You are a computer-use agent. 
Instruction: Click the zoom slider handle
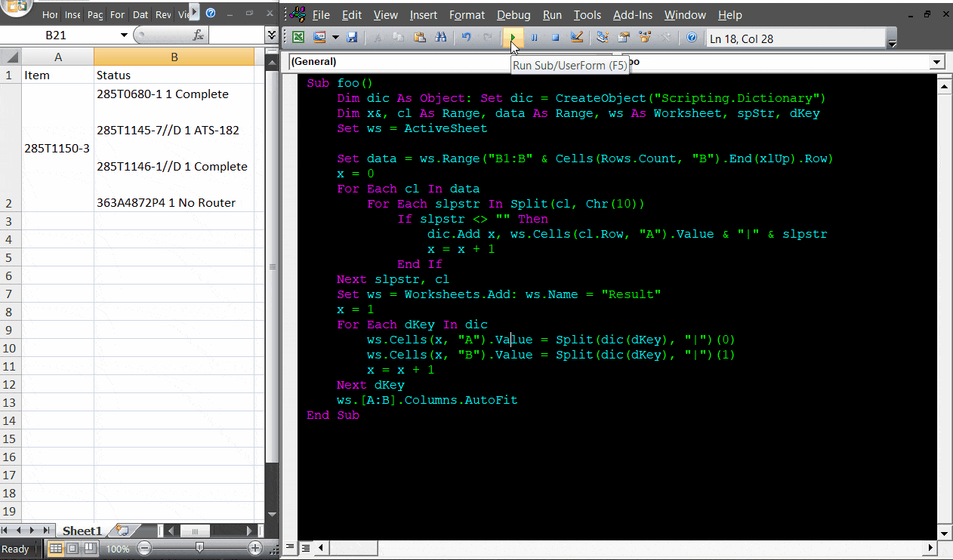click(x=199, y=549)
